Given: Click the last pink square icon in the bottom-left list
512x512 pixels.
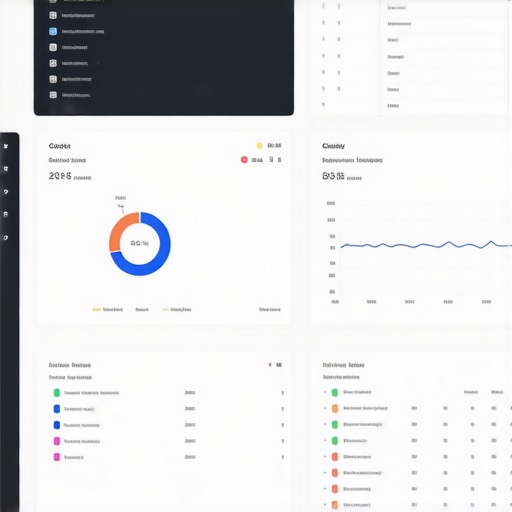Looking at the screenshot, I should (x=57, y=457).
